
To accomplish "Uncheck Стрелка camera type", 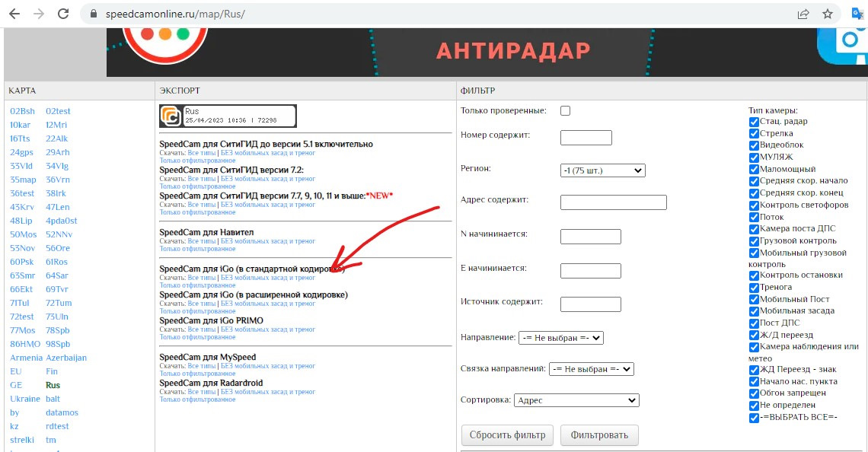I will [754, 133].
